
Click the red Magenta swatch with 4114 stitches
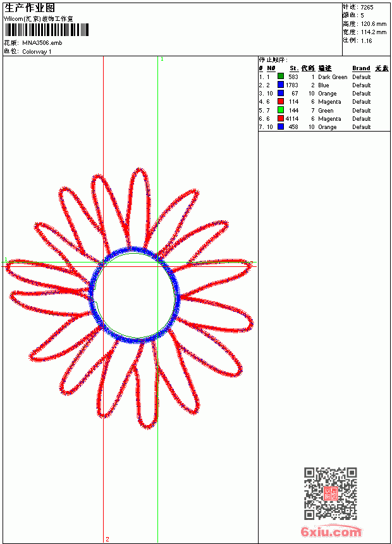[x=281, y=118]
